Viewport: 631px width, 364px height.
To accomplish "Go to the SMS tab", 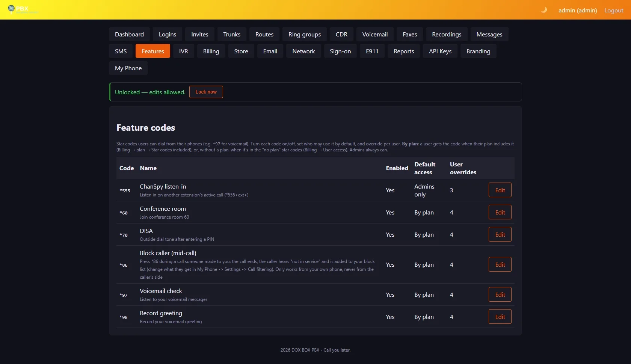I will 121,51.
